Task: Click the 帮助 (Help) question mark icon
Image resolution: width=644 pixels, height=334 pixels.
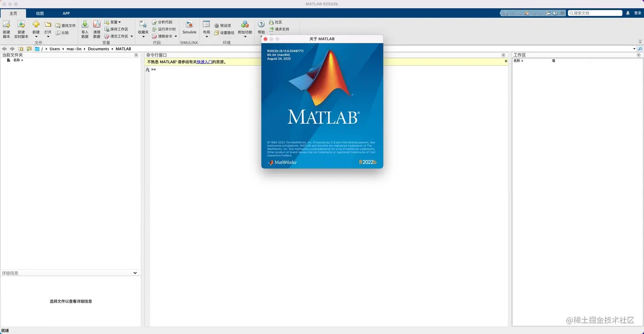Action: tap(262, 24)
